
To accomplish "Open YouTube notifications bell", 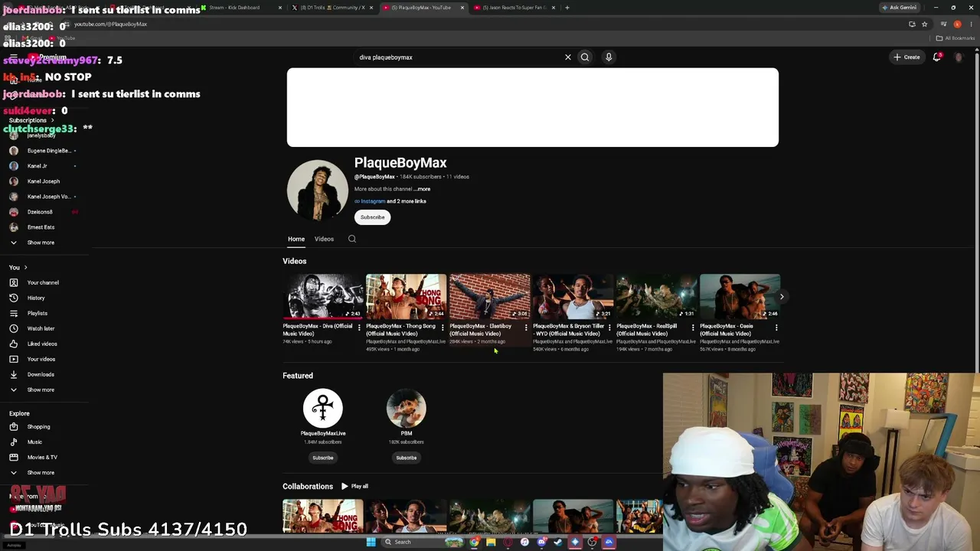I will point(936,57).
